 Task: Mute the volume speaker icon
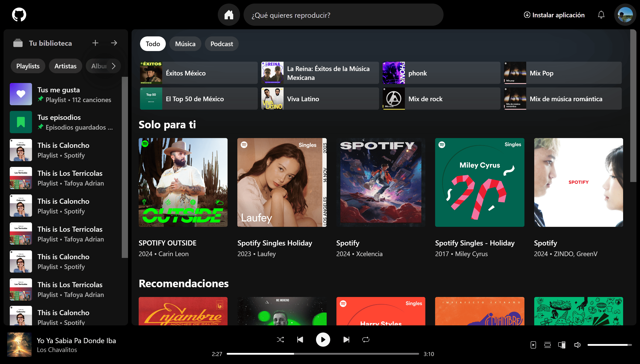pyautogui.click(x=577, y=345)
